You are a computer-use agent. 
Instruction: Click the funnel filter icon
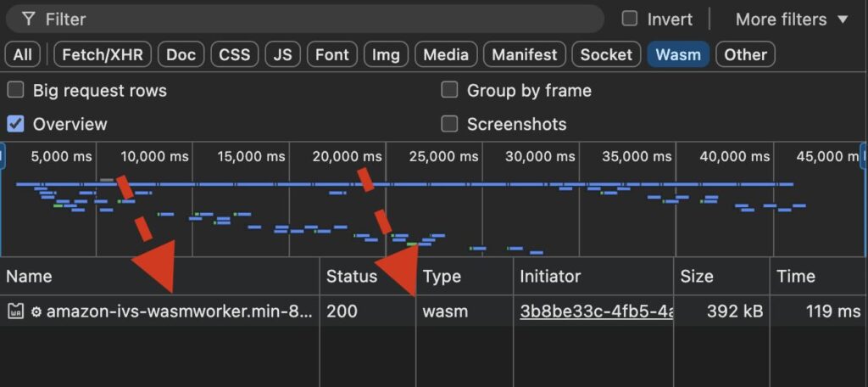[x=29, y=19]
